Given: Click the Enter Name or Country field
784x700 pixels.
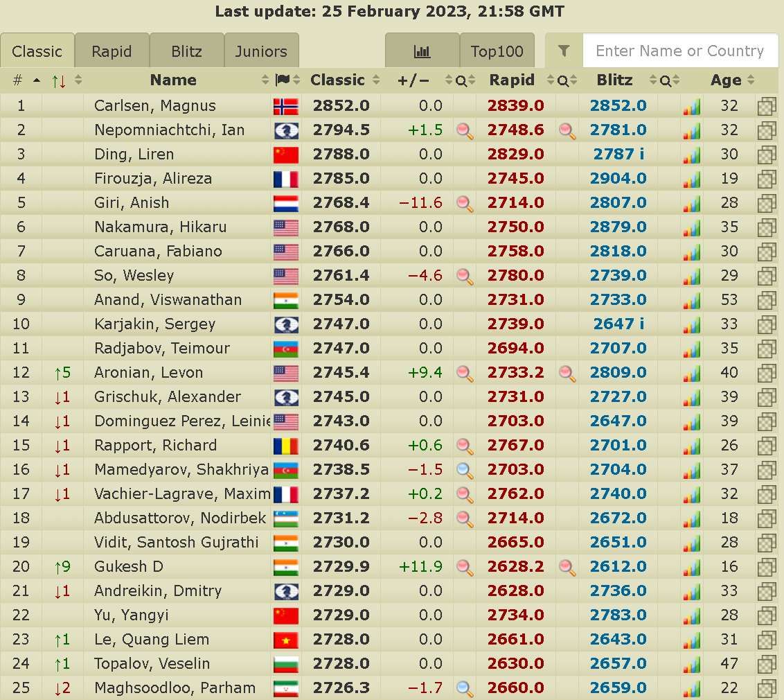Looking at the screenshot, I should coord(680,51).
